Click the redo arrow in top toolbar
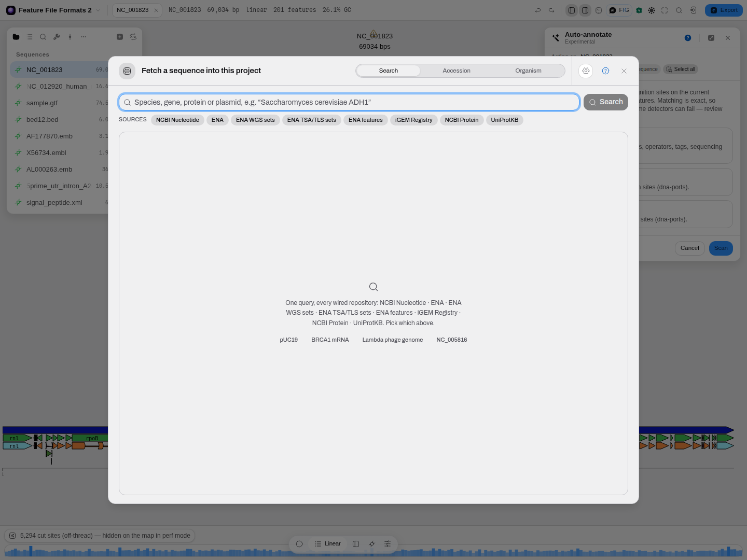The image size is (747, 560). 551,10
